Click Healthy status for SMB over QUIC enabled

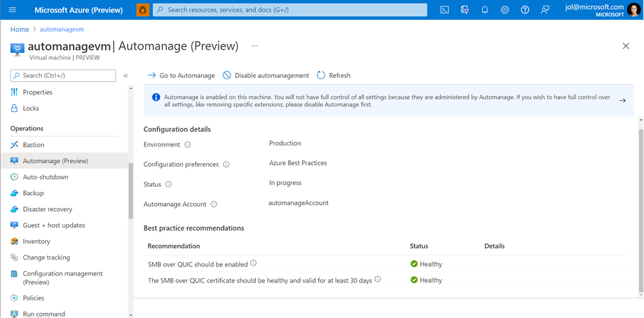tap(426, 264)
